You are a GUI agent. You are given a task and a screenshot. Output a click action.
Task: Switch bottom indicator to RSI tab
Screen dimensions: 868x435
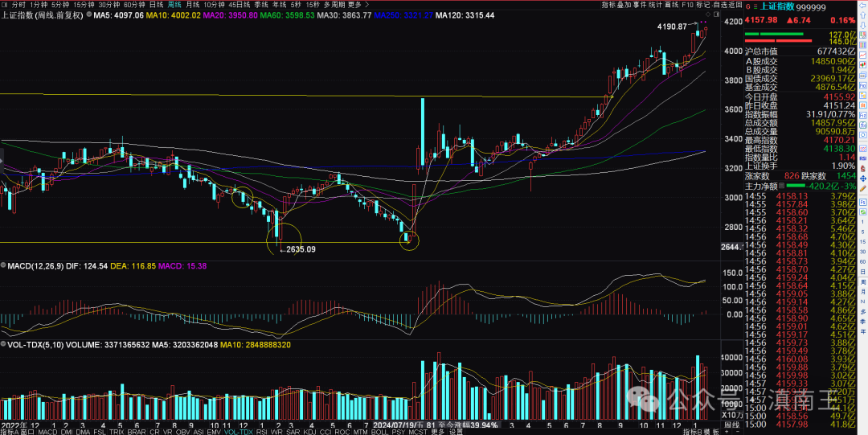[x=262, y=432]
